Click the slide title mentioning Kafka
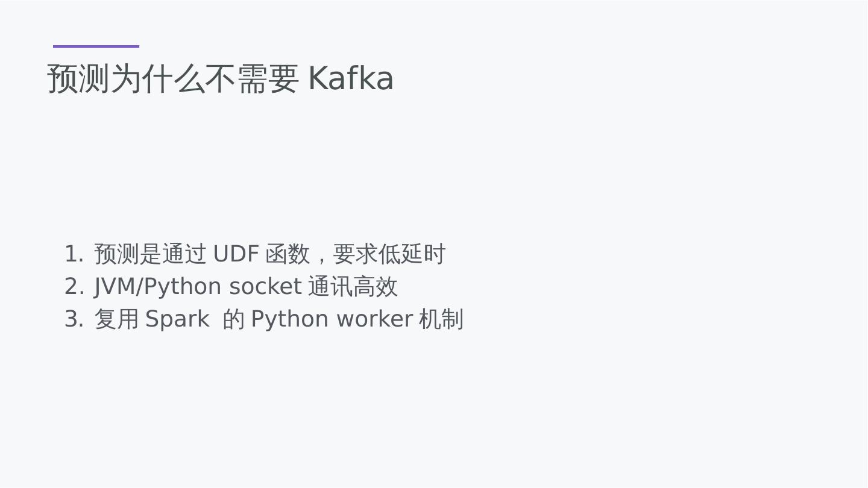This screenshot has height=488, width=868. tap(220, 79)
